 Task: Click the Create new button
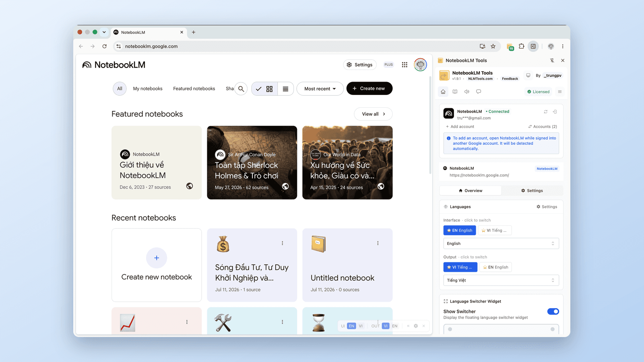369,88
